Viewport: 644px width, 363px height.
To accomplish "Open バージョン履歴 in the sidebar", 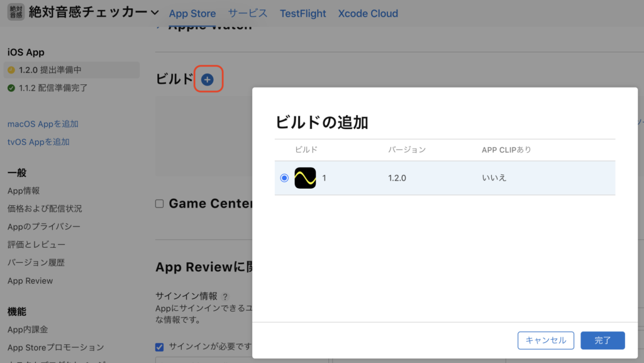I will pos(36,263).
